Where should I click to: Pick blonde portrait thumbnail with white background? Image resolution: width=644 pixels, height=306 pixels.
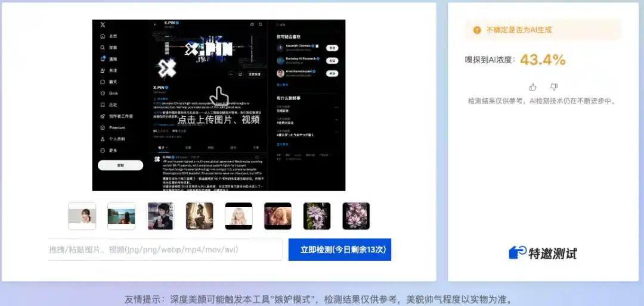[x=239, y=216]
